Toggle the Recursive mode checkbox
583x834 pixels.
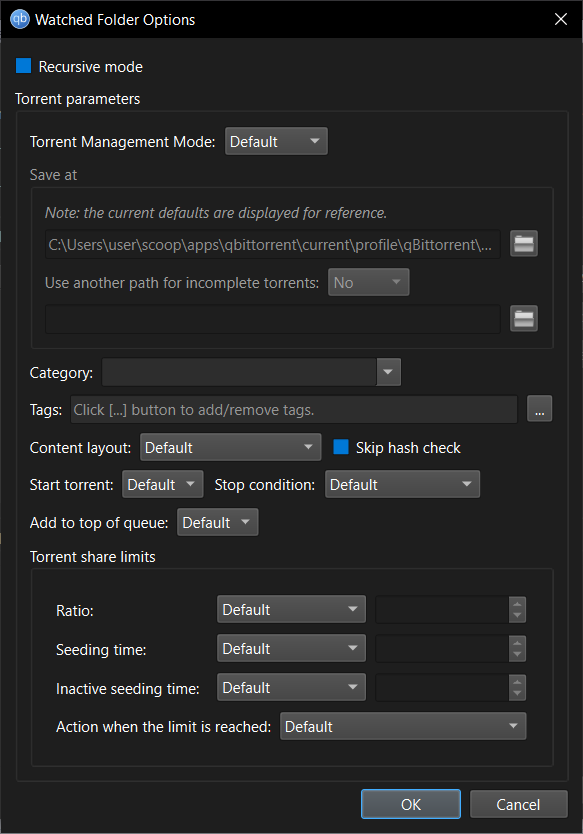tap(23, 66)
